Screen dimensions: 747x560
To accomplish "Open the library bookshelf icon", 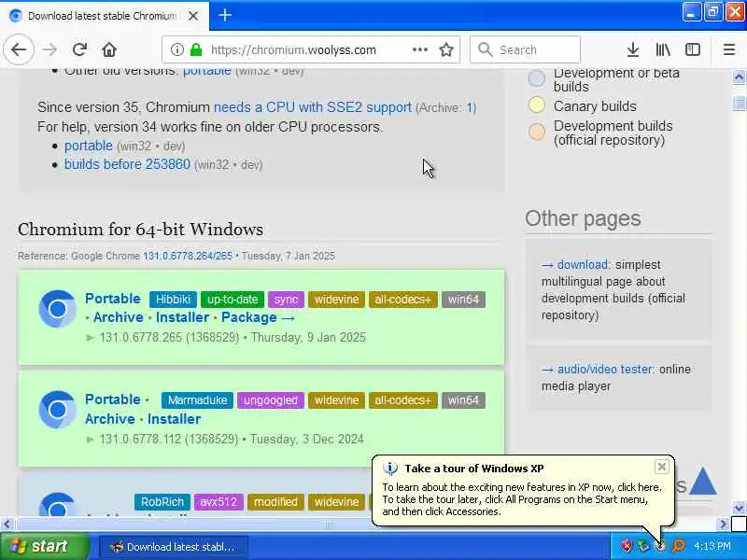I will tap(663, 49).
